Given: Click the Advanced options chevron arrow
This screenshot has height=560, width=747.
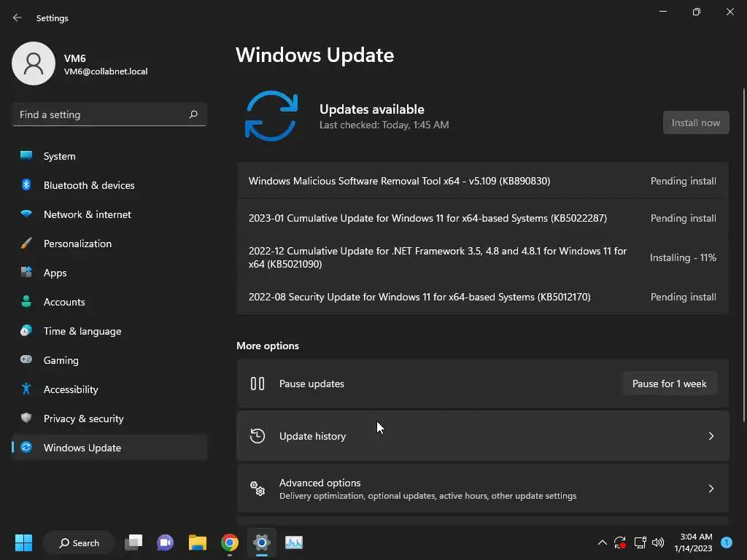Looking at the screenshot, I should coord(711,489).
